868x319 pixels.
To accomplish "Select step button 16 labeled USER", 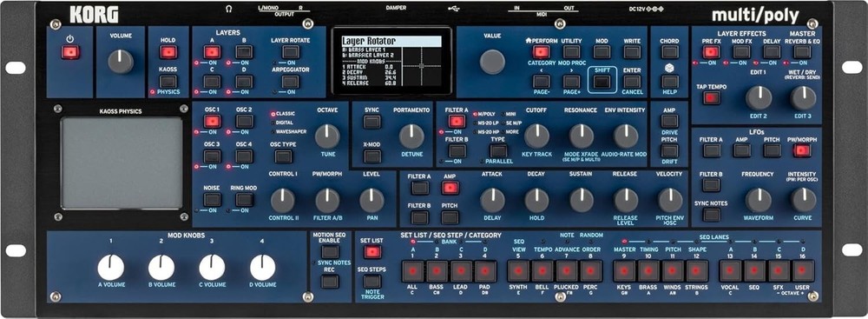I will [803, 270].
